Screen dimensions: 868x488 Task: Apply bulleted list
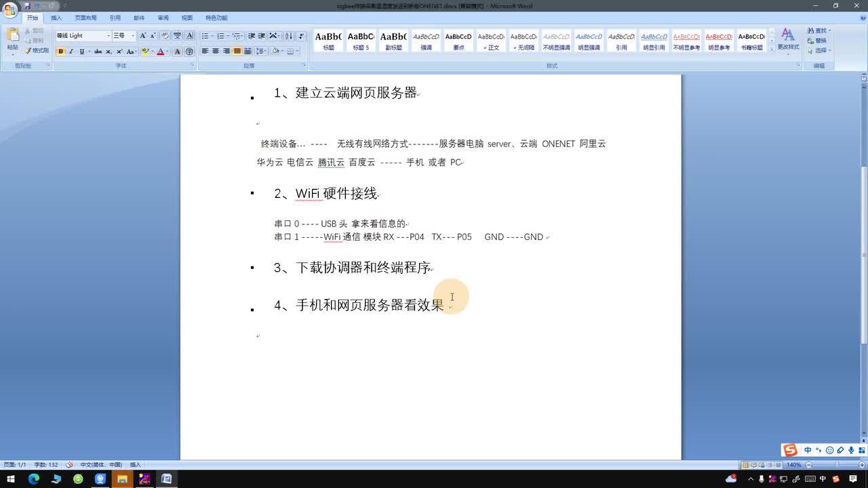click(x=207, y=35)
